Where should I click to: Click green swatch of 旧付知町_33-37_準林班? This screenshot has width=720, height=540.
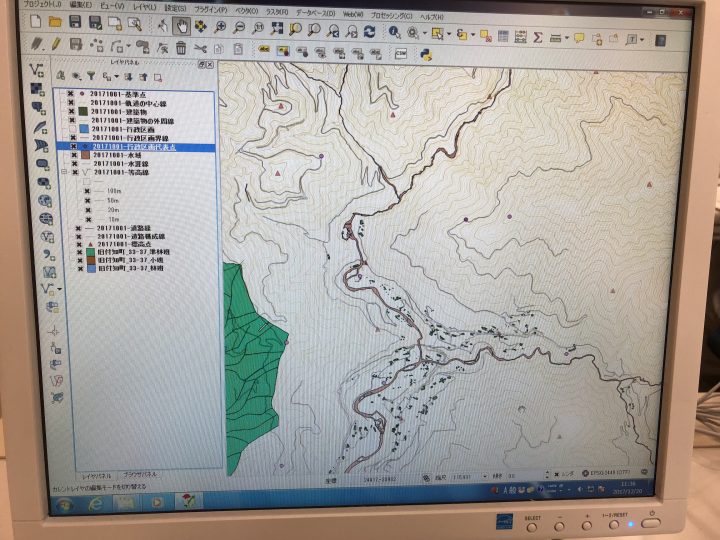click(90, 252)
